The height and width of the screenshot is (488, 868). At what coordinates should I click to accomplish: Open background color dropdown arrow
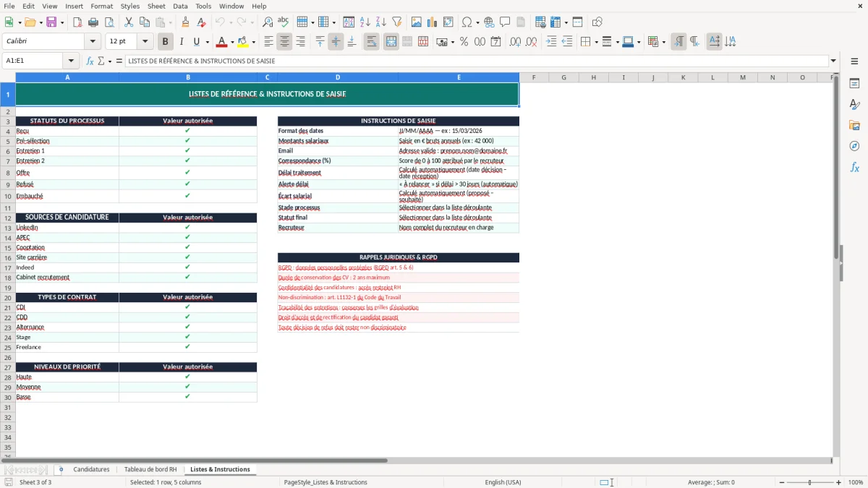point(253,42)
